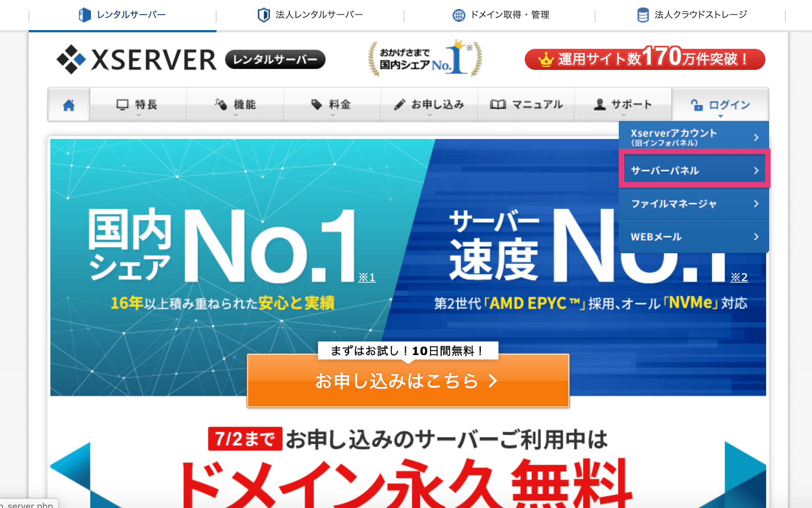Click the ※2 footnote link
The height and width of the screenshot is (508, 812).
pos(739,277)
